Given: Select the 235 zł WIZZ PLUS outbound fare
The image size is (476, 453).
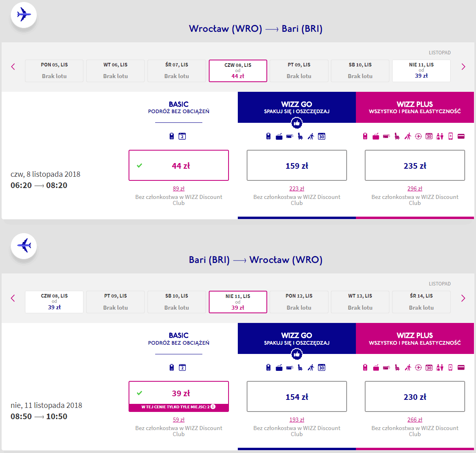Looking at the screenshot, I should [x=415, y=165].
